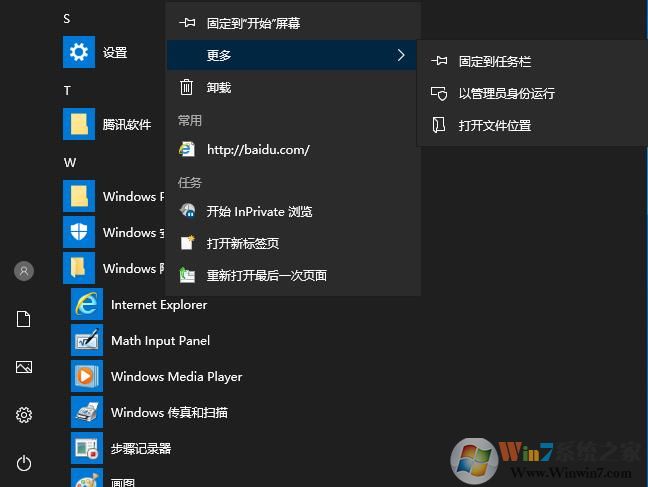Image resolution: width=648 pixels, height=487 pixels.
Task: Click the pin icon for 固定到"开始"屏幕
Action: tap(188, 22)
